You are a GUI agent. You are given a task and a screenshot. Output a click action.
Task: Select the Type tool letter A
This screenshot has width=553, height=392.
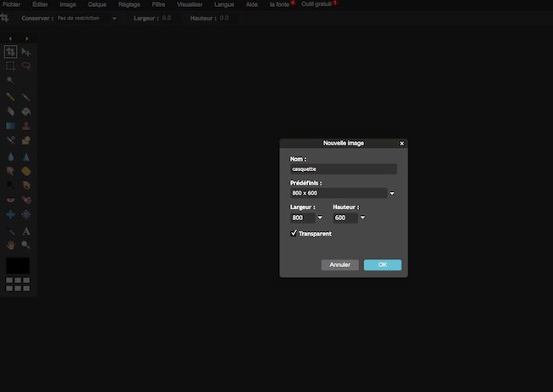(26, 231)
